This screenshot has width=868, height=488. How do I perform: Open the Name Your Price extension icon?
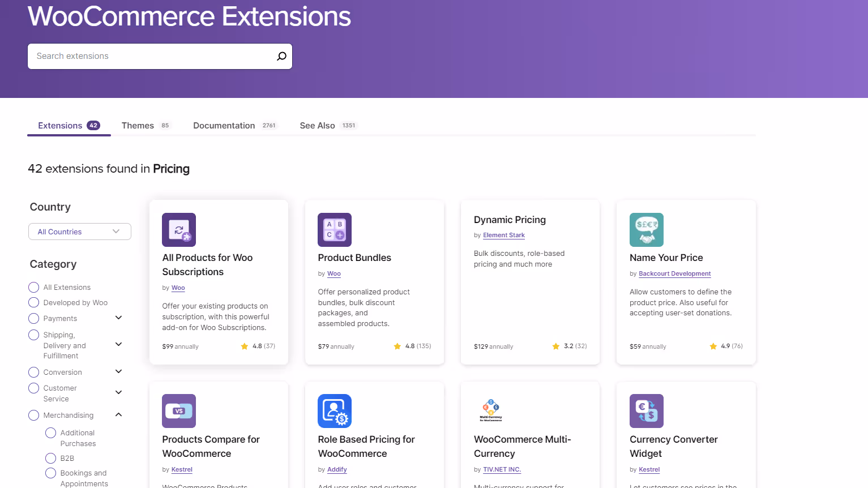coord(646,230)
